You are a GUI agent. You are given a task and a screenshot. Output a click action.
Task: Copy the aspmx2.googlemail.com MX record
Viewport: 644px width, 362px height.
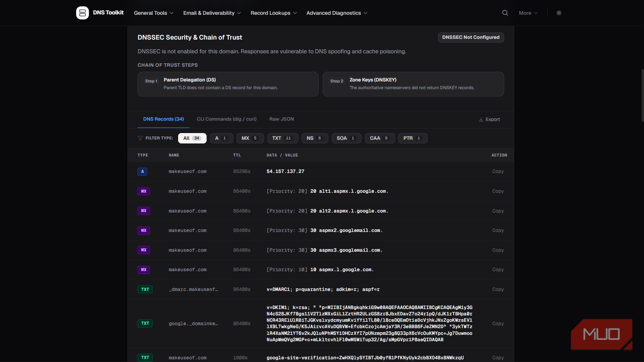(x=498, y=231)
